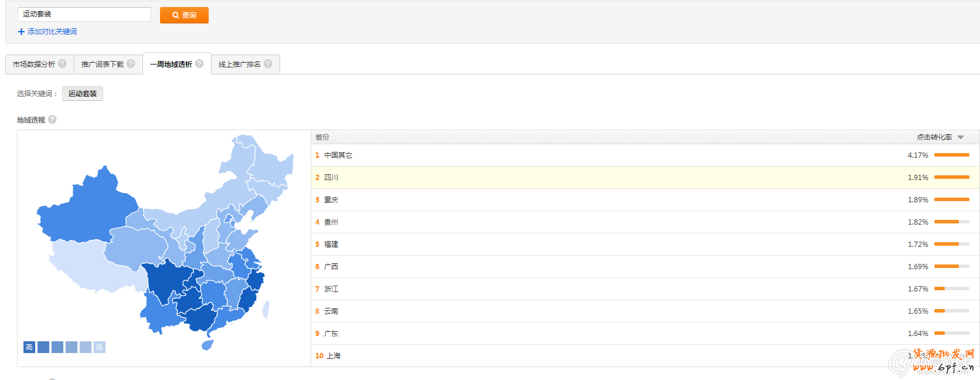Click the 高 darkest legend swatch
The height and width of the screenshot is (380, 980).
(29, 347)
